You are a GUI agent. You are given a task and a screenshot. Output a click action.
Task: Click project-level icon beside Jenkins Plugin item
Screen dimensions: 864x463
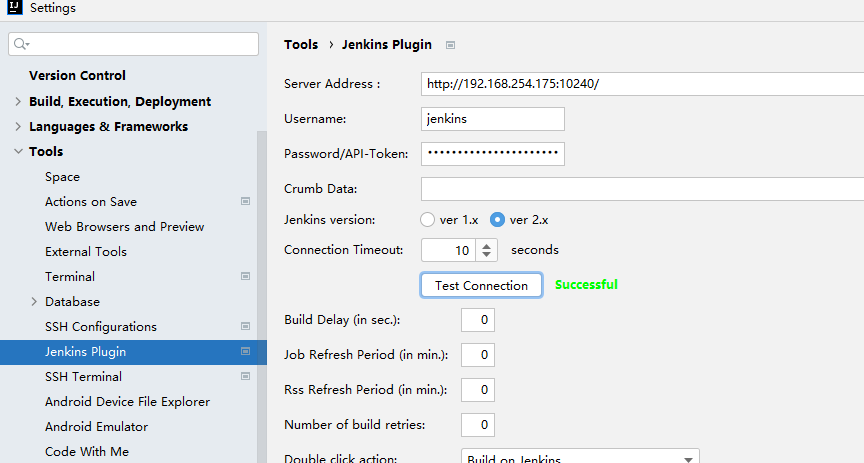click(245, 352)
